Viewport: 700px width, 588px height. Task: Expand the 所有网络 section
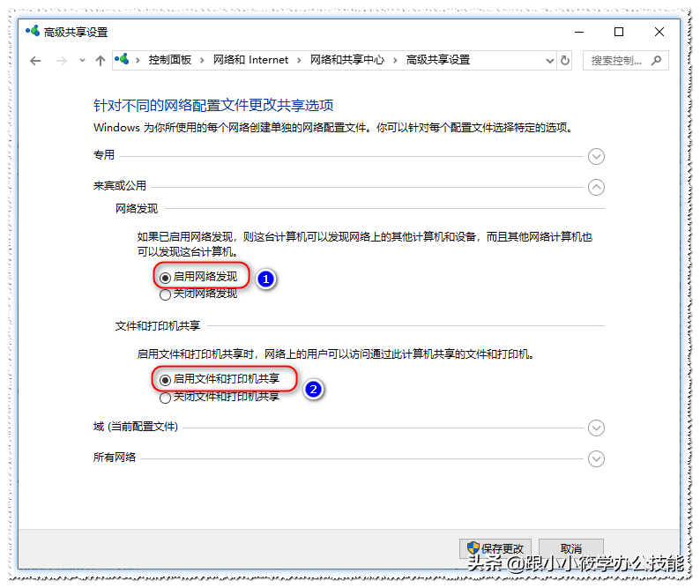(597, 458)
